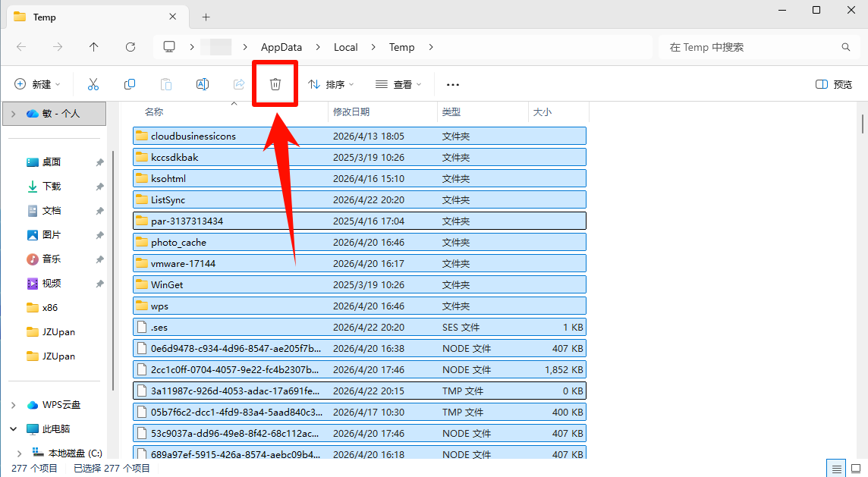The image size is (868, 477).
Task: Collapse the 此电脑 tree node
Action: [14, 429]
